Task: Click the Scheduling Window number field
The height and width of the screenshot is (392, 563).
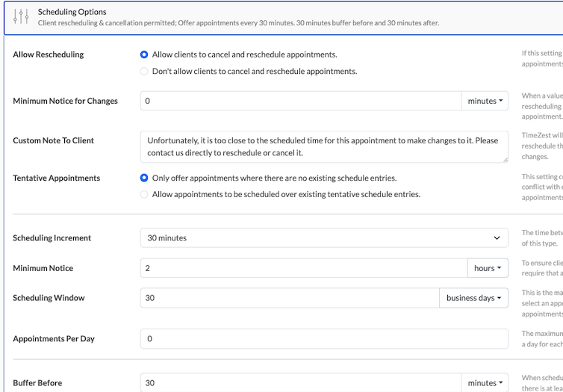Action: [289, 298]
